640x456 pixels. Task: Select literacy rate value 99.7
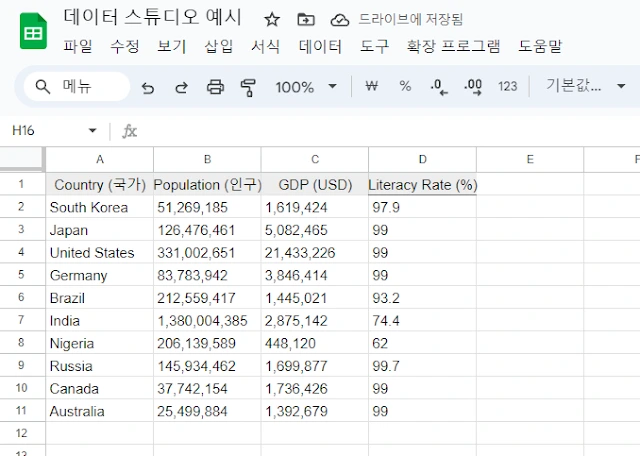(422, 366)
